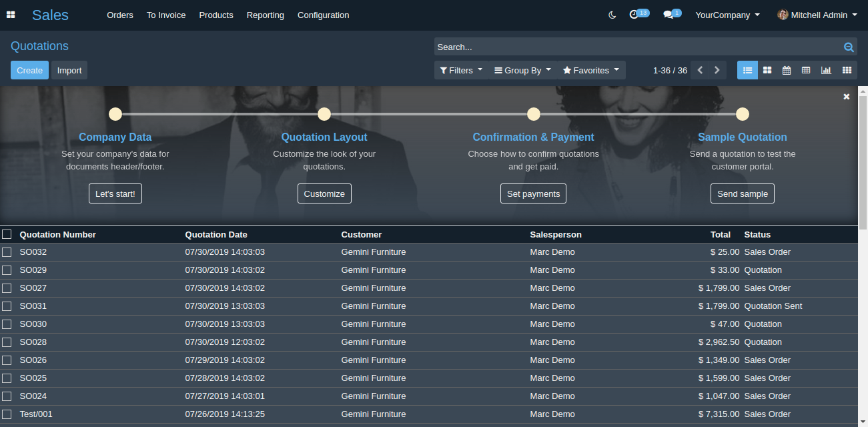The width and height of the screenshot is (868, 427).
Task: Open the To Invoice menu
Action: click(166, 15)
